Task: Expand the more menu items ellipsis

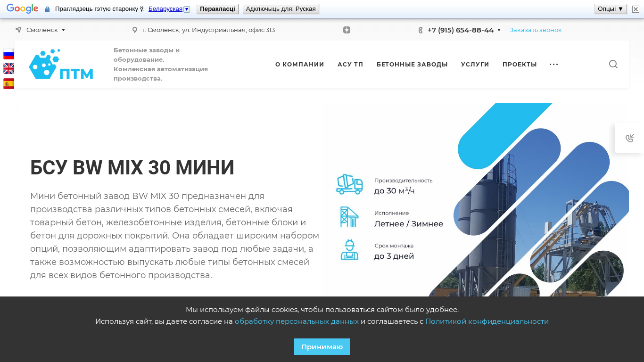Action: [554, 64]
